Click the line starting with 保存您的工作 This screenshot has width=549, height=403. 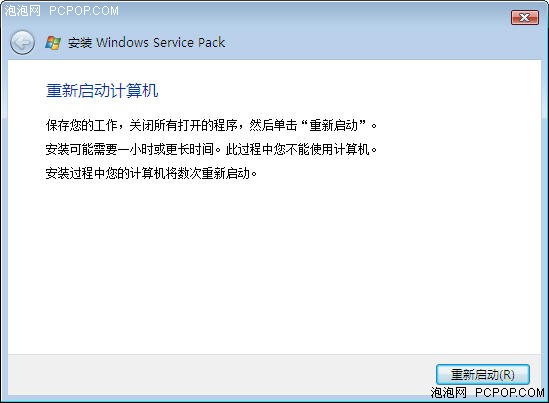coord(211,125)
